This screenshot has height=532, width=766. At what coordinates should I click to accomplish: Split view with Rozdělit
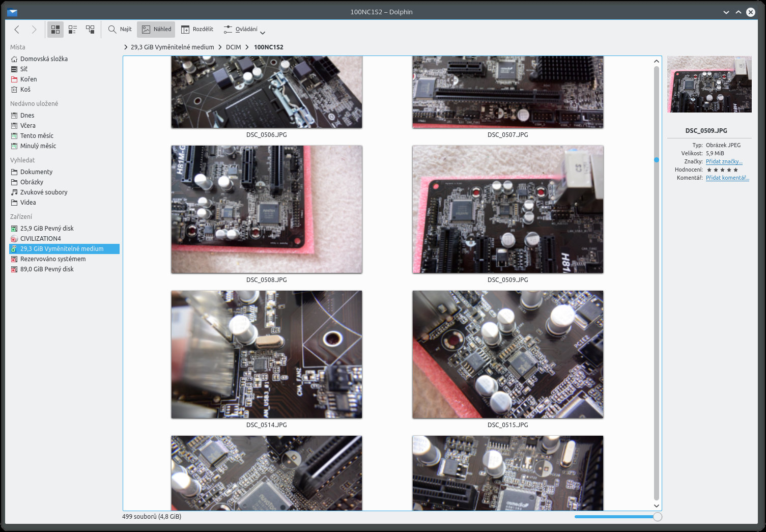point(197,30)
